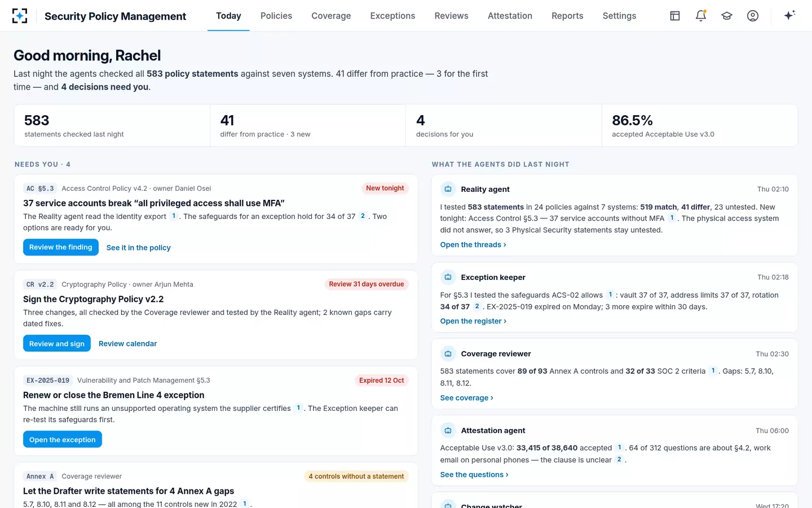Click the '583 statements checked last night' stat
812x508 pixels.
112,125
